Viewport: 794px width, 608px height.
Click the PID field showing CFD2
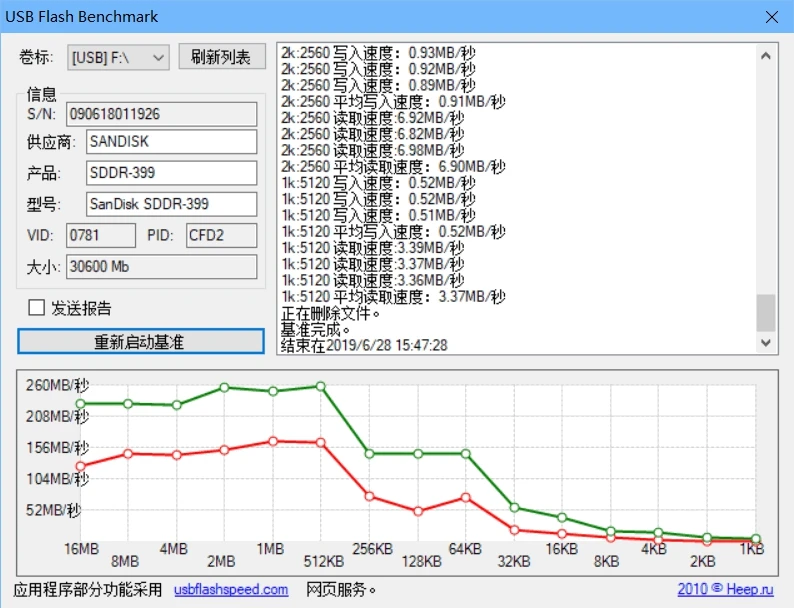pyautogui.click(x=220, y=235)
